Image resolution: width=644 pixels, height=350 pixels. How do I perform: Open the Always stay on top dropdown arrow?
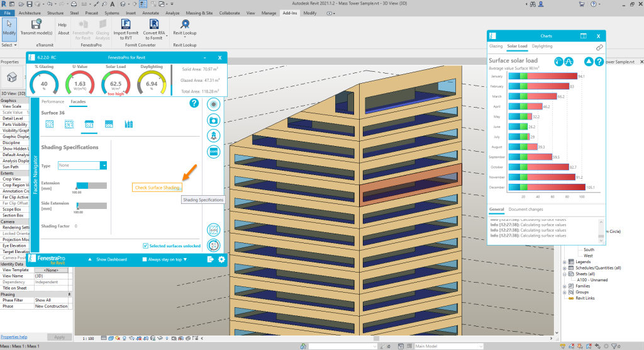pyautogui.click(x=186, y=259)
